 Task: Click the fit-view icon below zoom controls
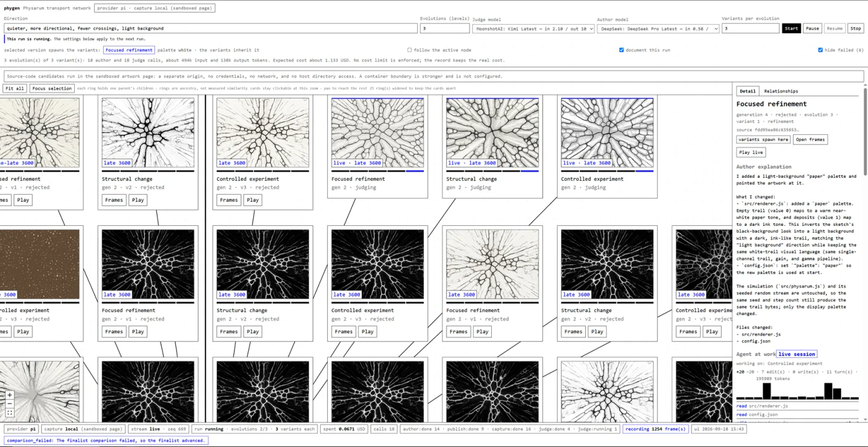10,413
